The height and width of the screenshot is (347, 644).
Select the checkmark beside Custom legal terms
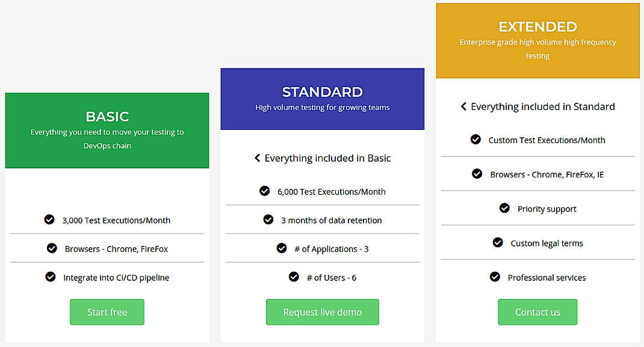[x=498, y=242]
